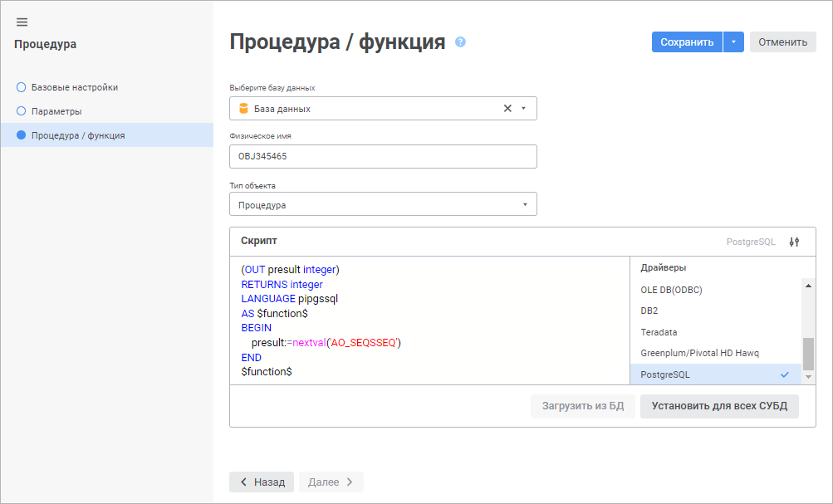Expand the Сохранить split-button arrow
The image size is (833, 504).
point(733,42)
